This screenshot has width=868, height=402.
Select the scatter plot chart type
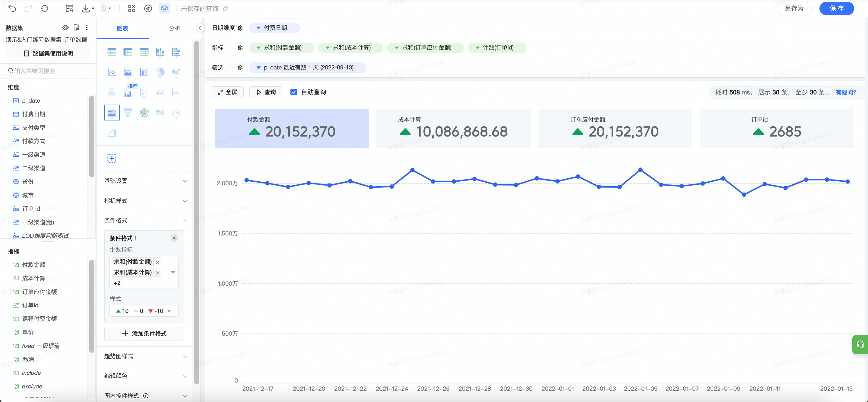[144, 92]
